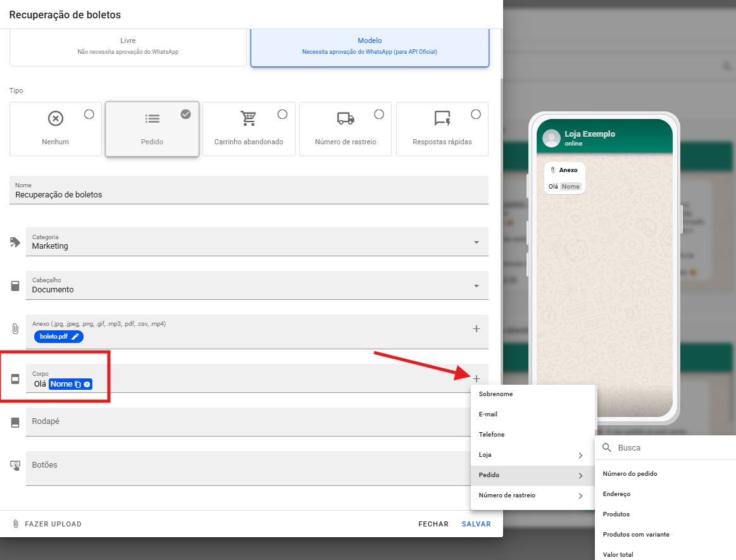Select the Respostas rápidas radio option
This screenshot has height=560, width=736.
(476, 114)
